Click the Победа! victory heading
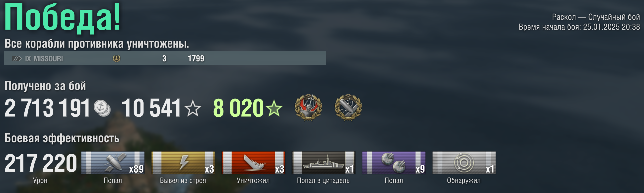The height and width of the screenshot is (193, 644). coord(63,17)
